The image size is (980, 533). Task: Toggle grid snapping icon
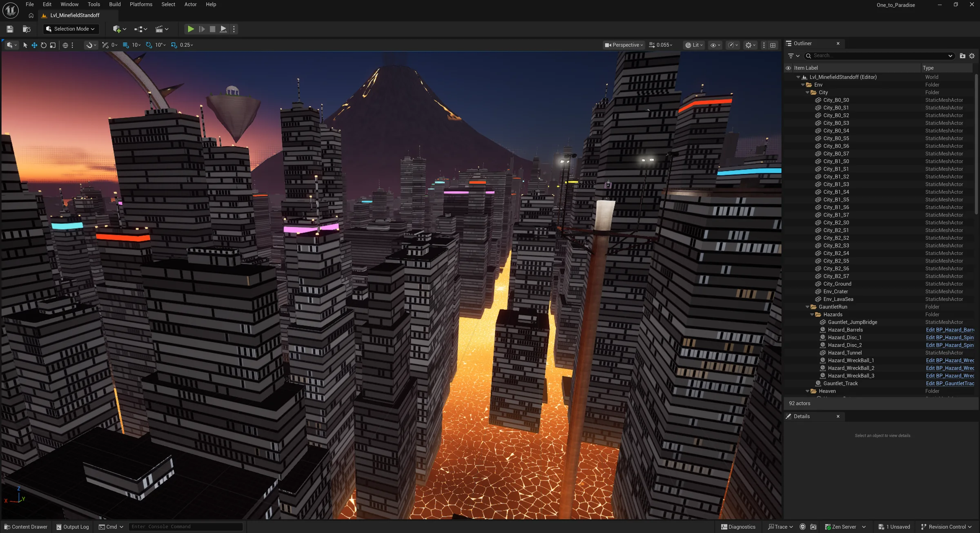coord(126,45)
